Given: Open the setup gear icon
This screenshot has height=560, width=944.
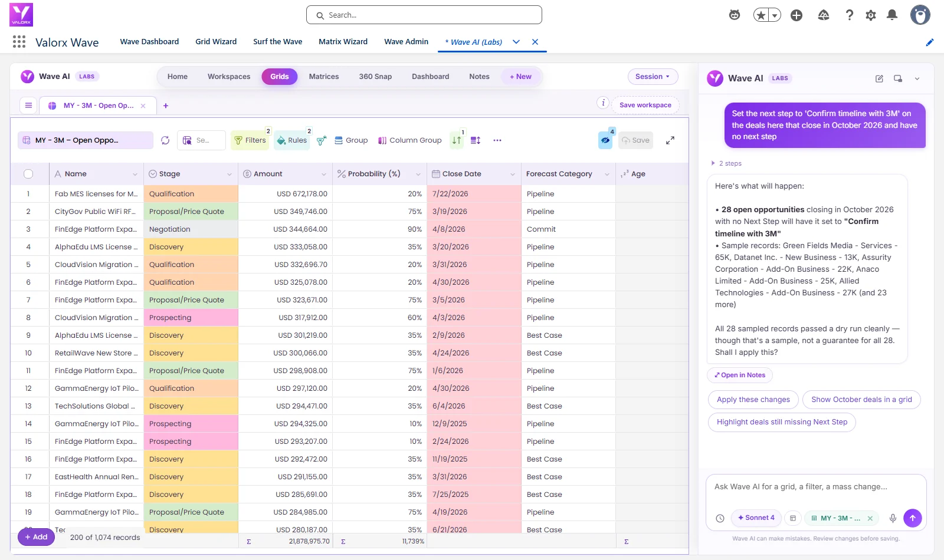Looking at the screenshot, I should tap(871, 15).
